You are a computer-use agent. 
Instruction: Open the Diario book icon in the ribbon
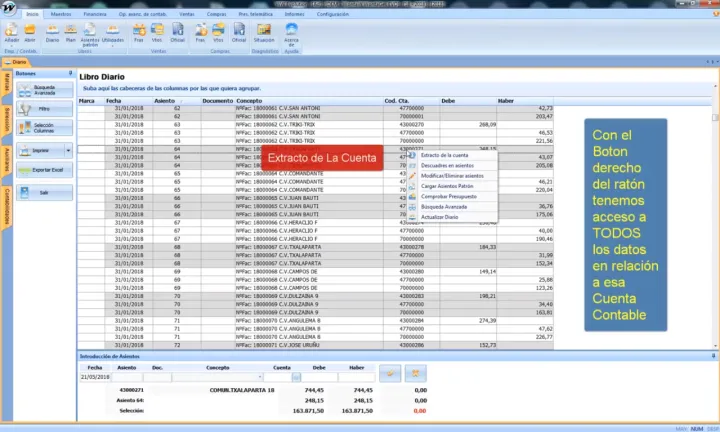tap(52, 33)
